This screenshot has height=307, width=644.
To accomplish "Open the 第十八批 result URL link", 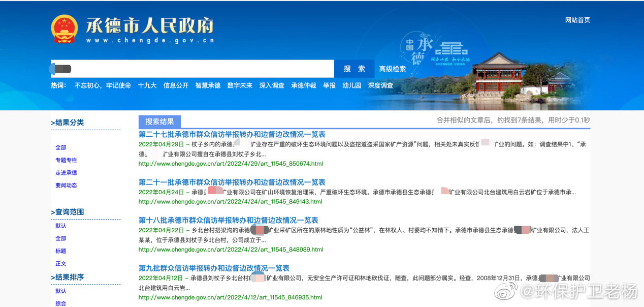I will [x=231, y=250].
